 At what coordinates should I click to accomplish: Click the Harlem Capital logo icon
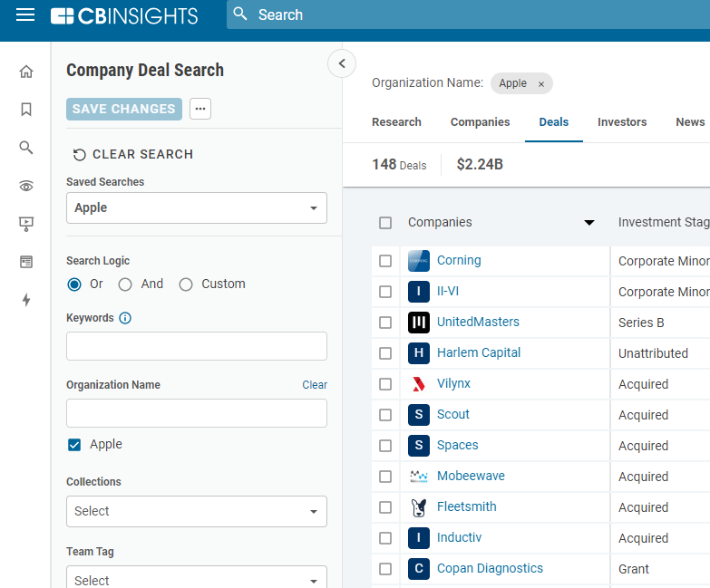point(419,352)
